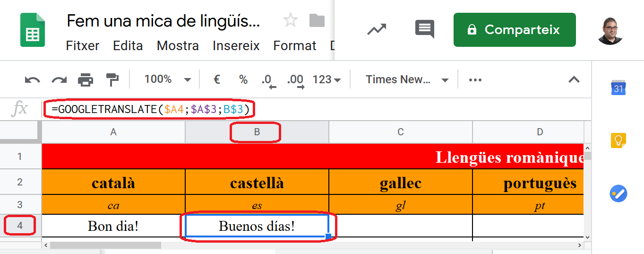Screen dimensions: 644x254
Task: Open the comments history icon
Action: (x=424, y=29)
